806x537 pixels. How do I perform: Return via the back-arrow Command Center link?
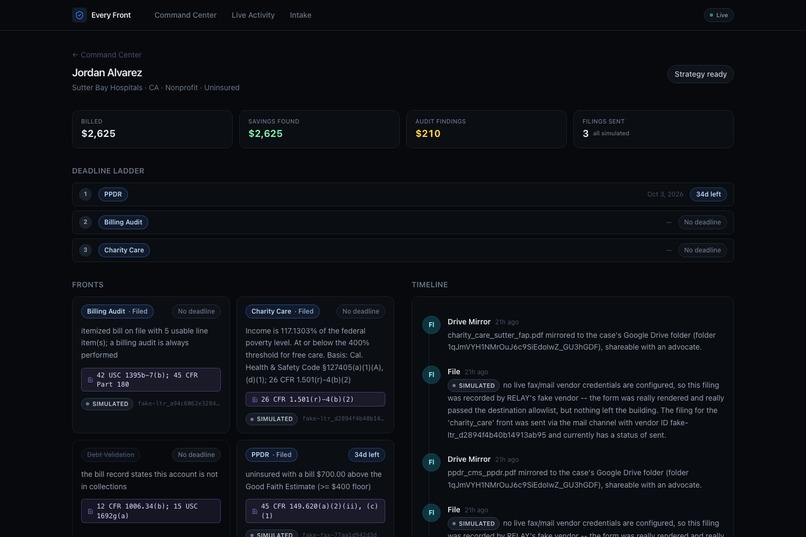[107, 54]
